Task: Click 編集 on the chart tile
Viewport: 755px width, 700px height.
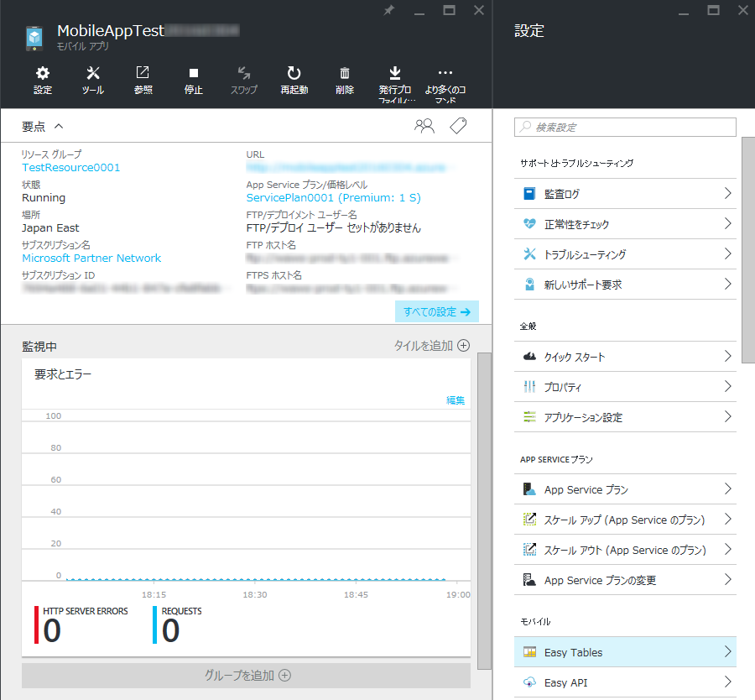Action: pos(455,400)
